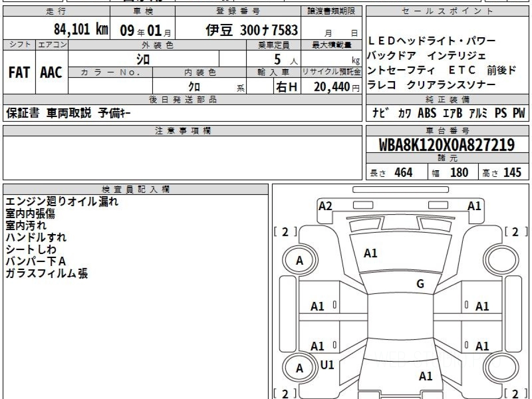Select the A1 mark at the diagram's top-right corner

(x=474, y=206)
